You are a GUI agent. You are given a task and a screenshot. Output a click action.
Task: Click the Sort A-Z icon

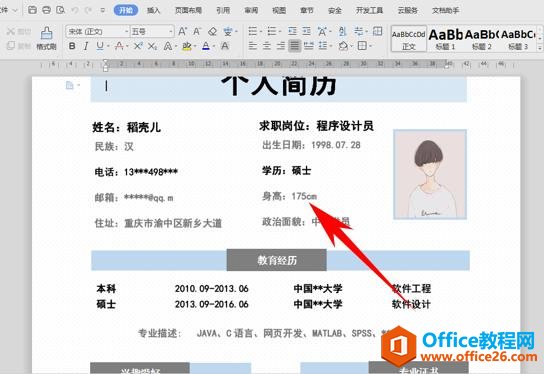[x=343, y=32]
